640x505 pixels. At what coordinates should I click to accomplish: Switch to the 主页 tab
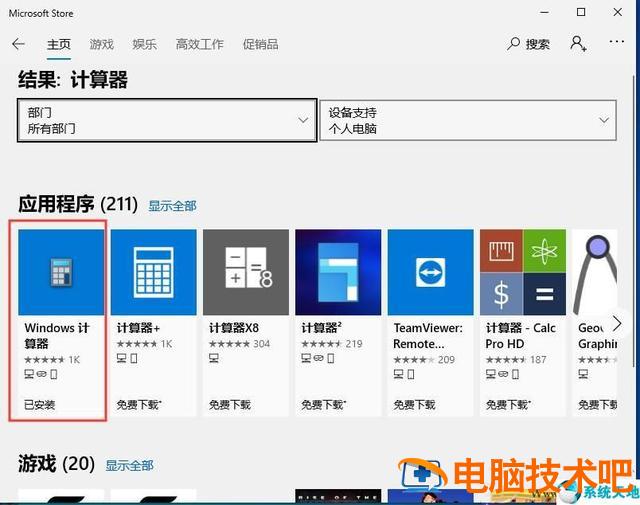coord(59,44)
